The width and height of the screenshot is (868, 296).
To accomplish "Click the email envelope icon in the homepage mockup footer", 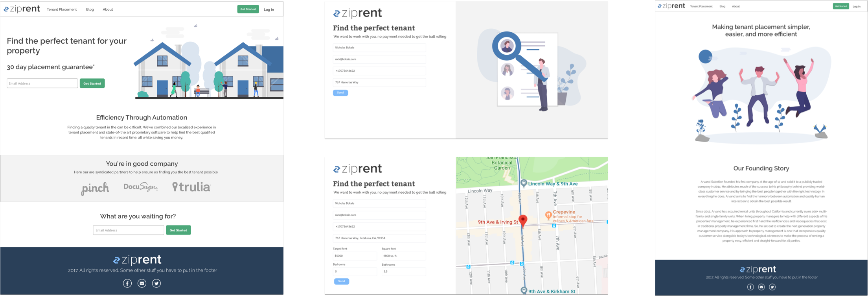I will [142, 283].
